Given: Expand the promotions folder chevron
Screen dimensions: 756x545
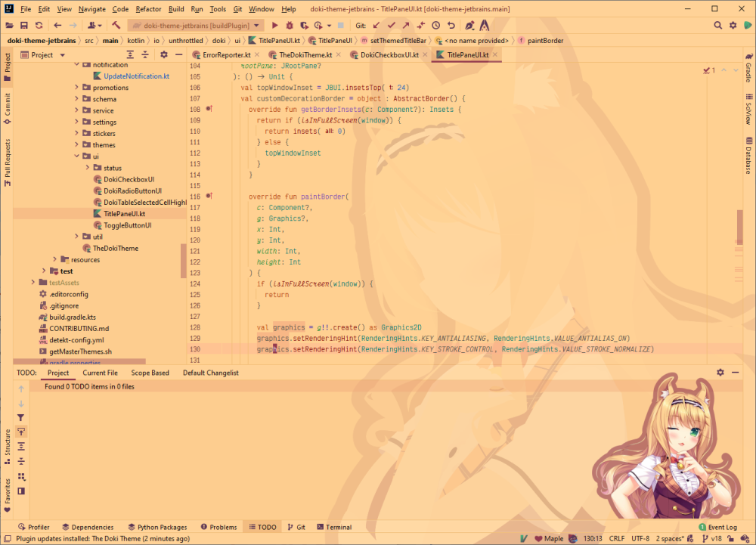Looking at the screenshot, I should pyautogui.click(x=76, y=87).
